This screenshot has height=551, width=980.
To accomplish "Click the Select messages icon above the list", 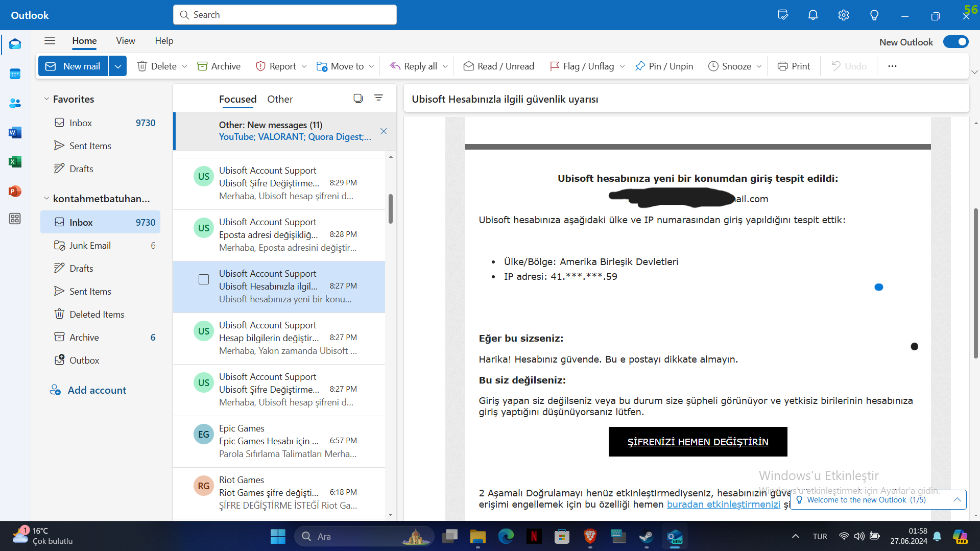I will pyautogui.click(x=358, y=98).
